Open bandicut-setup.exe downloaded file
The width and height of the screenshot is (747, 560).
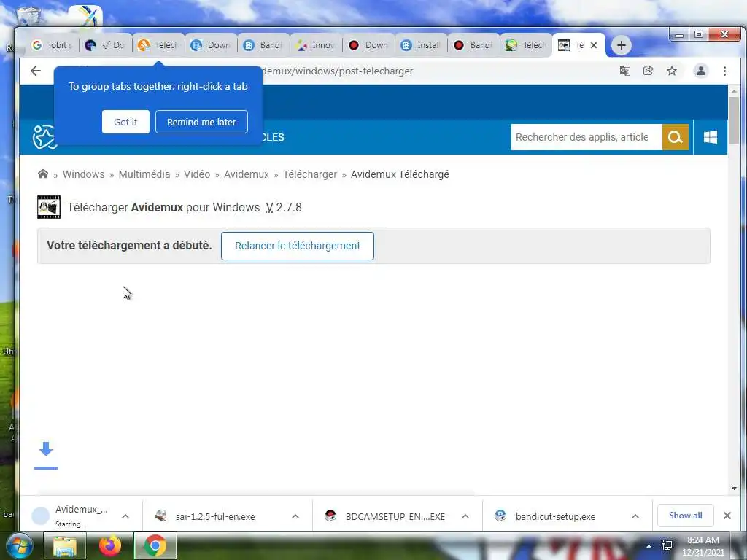(555, 517)
